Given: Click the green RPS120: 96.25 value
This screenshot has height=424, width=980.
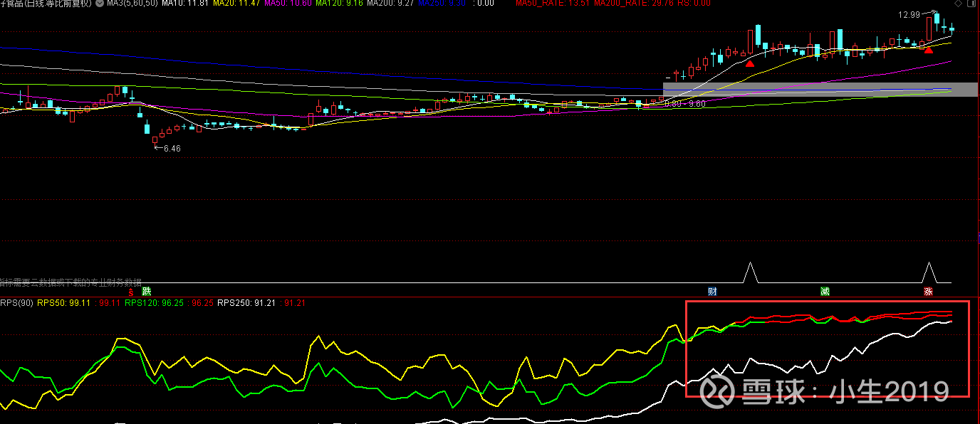Looking at the screenshot, I should click(154, 303).
